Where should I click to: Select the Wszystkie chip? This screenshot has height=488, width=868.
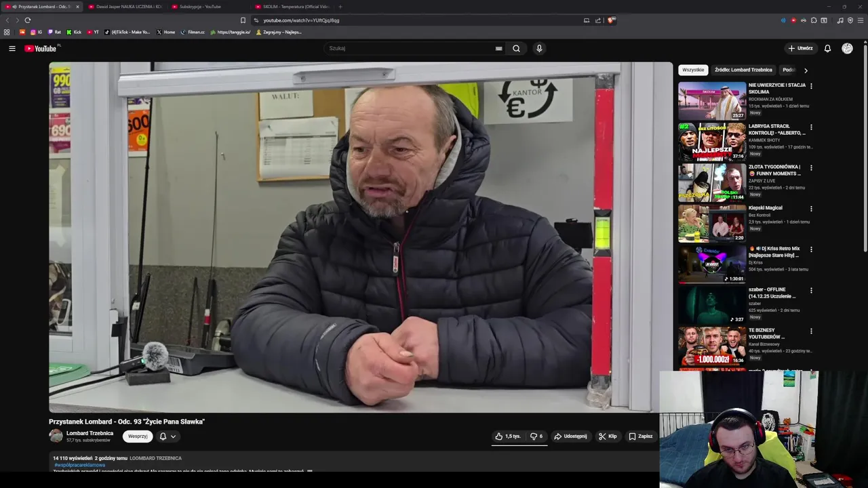pos(693,70)
